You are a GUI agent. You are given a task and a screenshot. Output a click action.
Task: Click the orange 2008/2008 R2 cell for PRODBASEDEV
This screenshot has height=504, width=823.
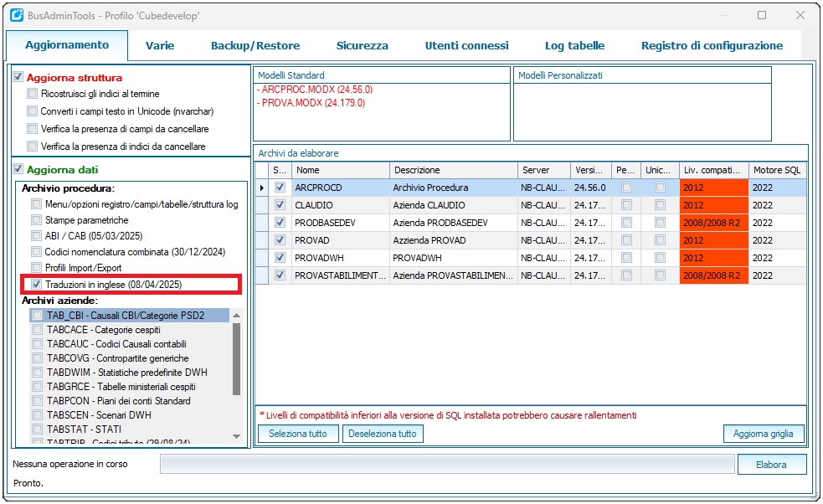tap(712, 223)
